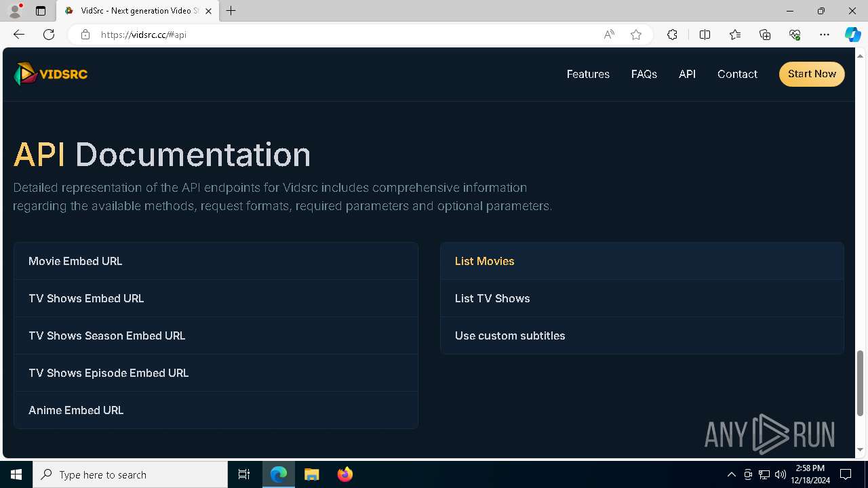Open Browser essentials heart icon
The height and width of the screenshot is (488, 868).
pos(795,35)
